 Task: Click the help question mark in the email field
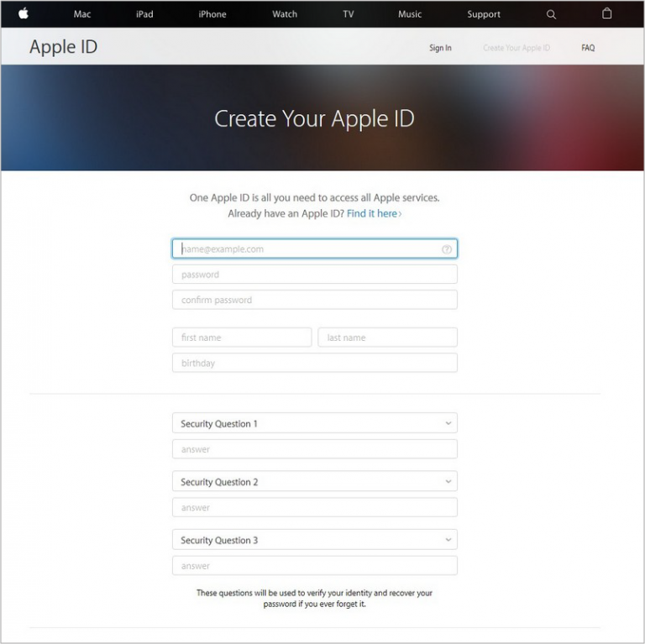447,249
